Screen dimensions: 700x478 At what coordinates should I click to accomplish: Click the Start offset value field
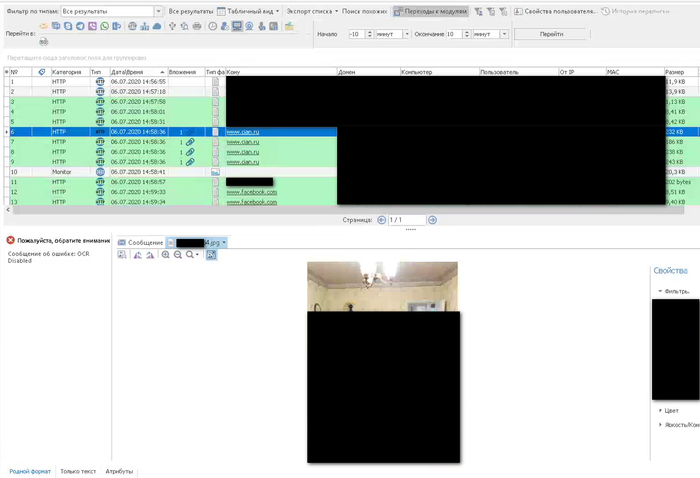coord(357,34)
